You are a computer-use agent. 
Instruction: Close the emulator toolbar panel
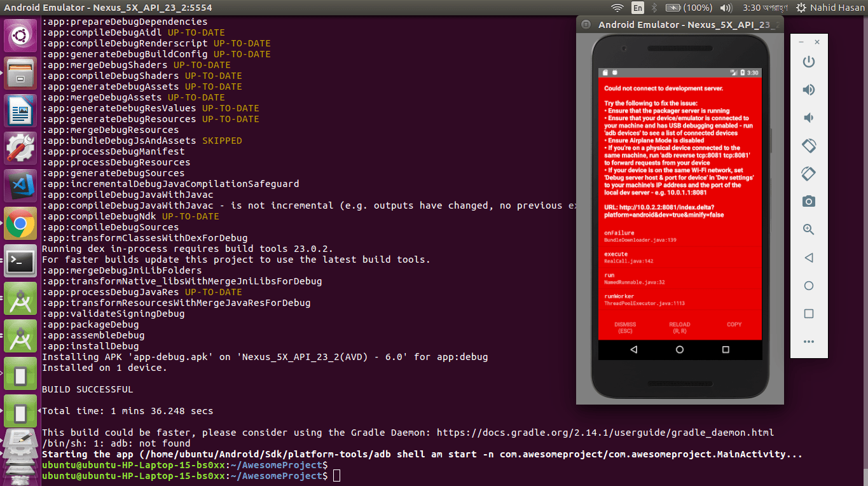[x=817, y=42]
